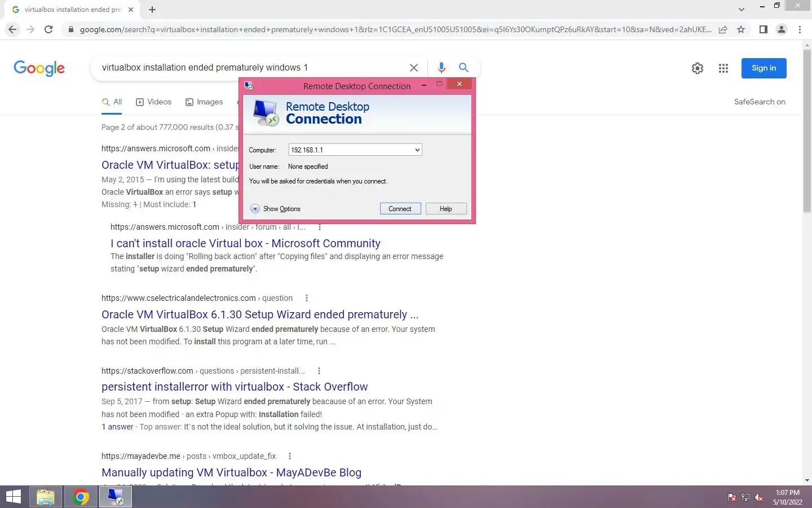Viewport: 812px width, 508px height.
Task: Open File Explorer from the taskbar
Action: click(x=45, y=497)
